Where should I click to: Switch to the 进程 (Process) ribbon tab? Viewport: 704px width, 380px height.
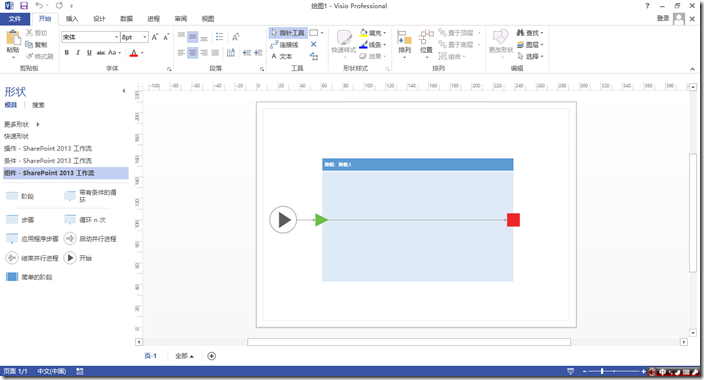153,18
